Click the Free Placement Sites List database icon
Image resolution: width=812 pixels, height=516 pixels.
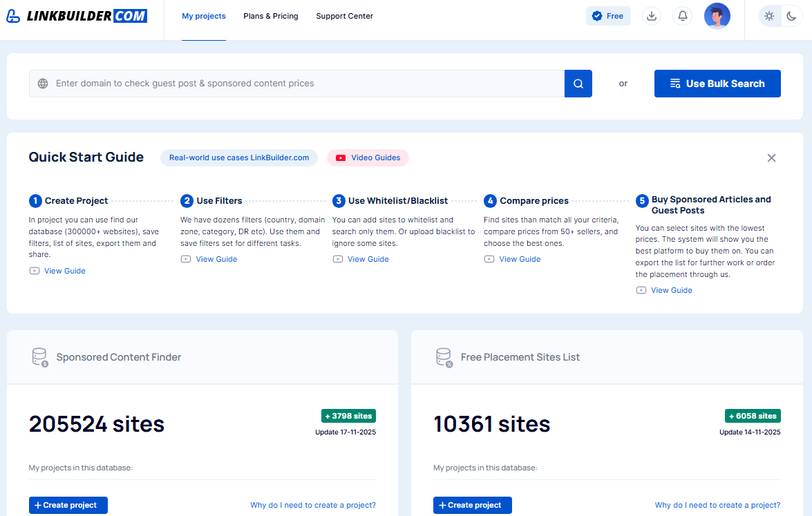(x=444, y=357)
